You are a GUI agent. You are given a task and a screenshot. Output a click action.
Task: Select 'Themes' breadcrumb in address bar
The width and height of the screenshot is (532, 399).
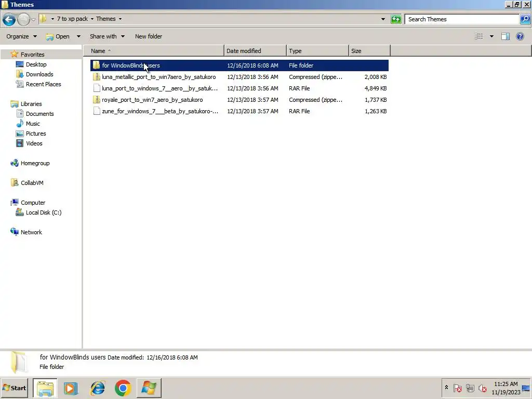[106, 19]
